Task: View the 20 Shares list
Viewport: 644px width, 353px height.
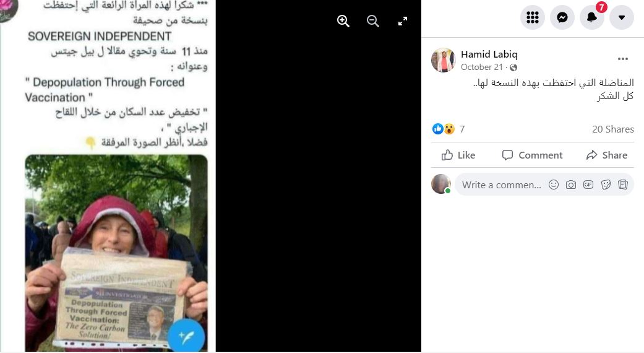Action: [x=613, y=129]
